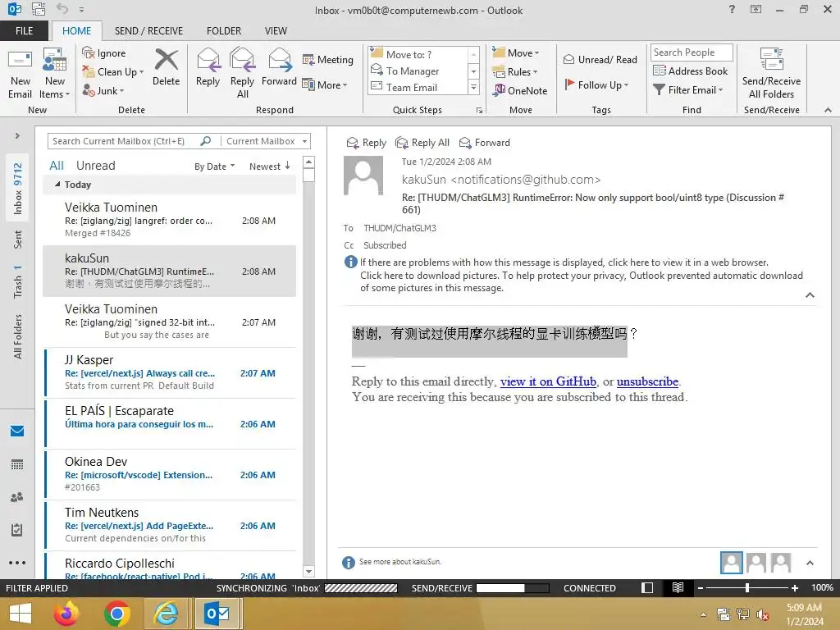Click the zoom slider handle

pyautogui.click(x=746, y=588)
